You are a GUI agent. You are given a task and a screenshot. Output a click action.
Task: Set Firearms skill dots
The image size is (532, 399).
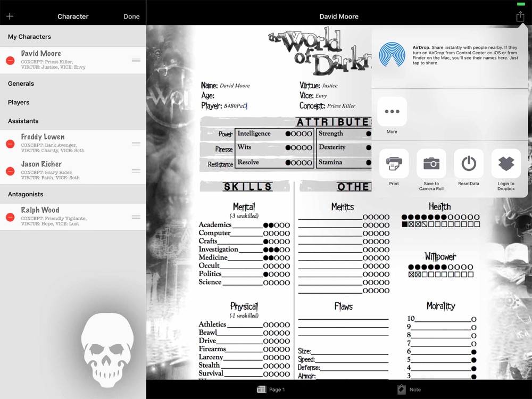coord(277,349)
